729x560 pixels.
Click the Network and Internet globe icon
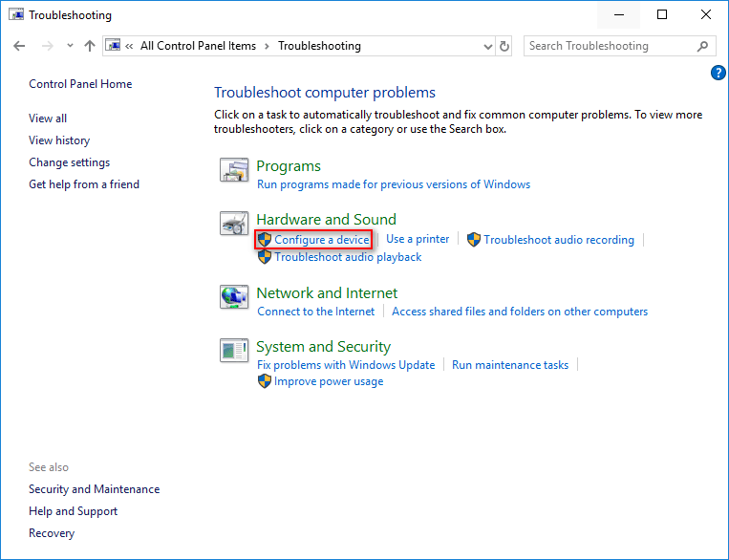pyautogui.click(x=234, y=297)
